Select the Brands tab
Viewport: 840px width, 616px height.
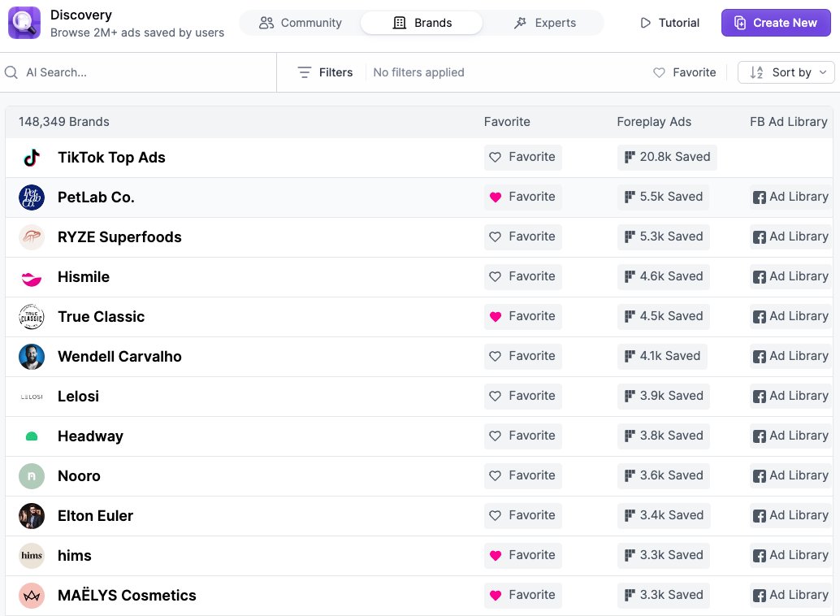422,23
